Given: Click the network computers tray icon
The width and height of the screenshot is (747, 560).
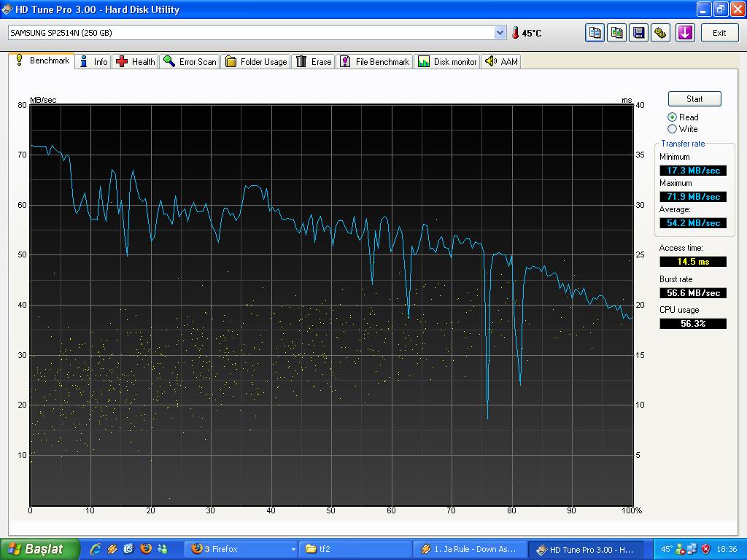Looking at the screenshot, I should click(692, 549).
